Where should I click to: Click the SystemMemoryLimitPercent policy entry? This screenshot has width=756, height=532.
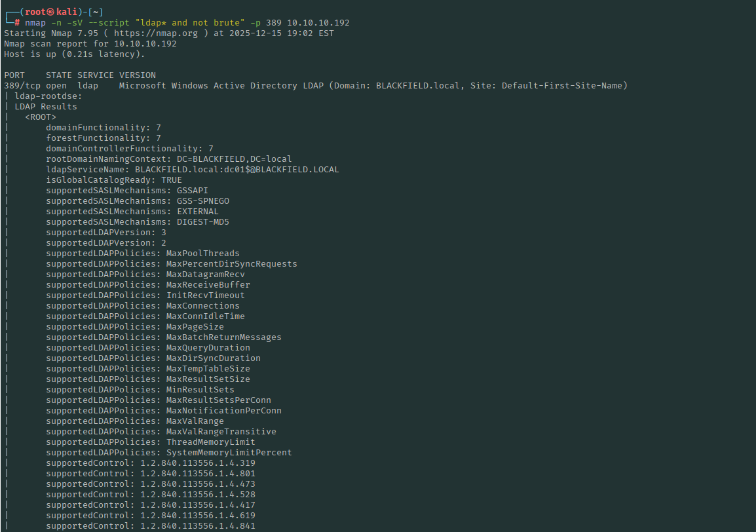(229, 452)
